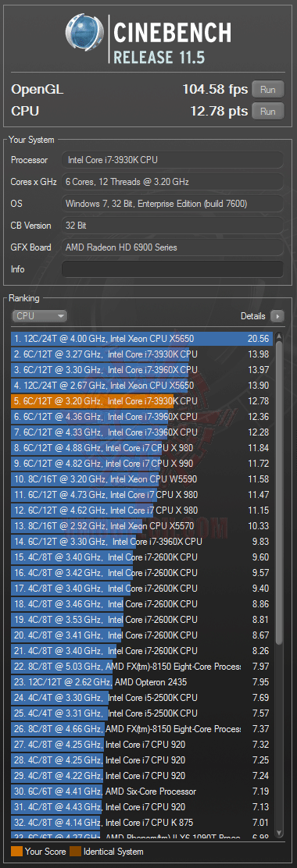The height and width of the screenshot is (868, 297).
Task: Select rank 24 i5-2500K at 3.30 GHz
Action: pos(141,698)
